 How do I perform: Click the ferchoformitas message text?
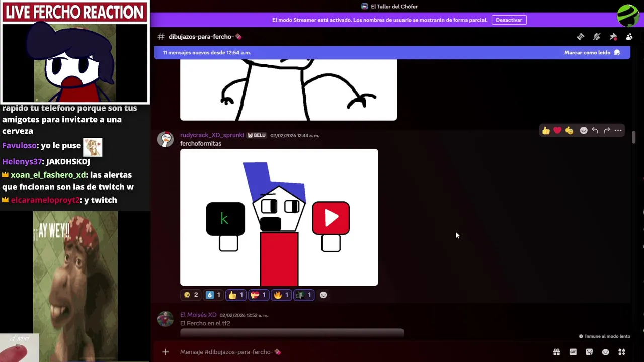(x=201, y=144)
